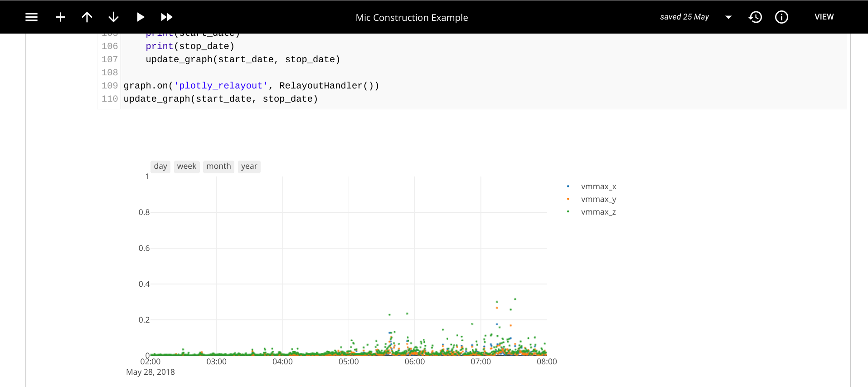Click the 06:00 x-axis tick label
868x387 pixels.
415,362
